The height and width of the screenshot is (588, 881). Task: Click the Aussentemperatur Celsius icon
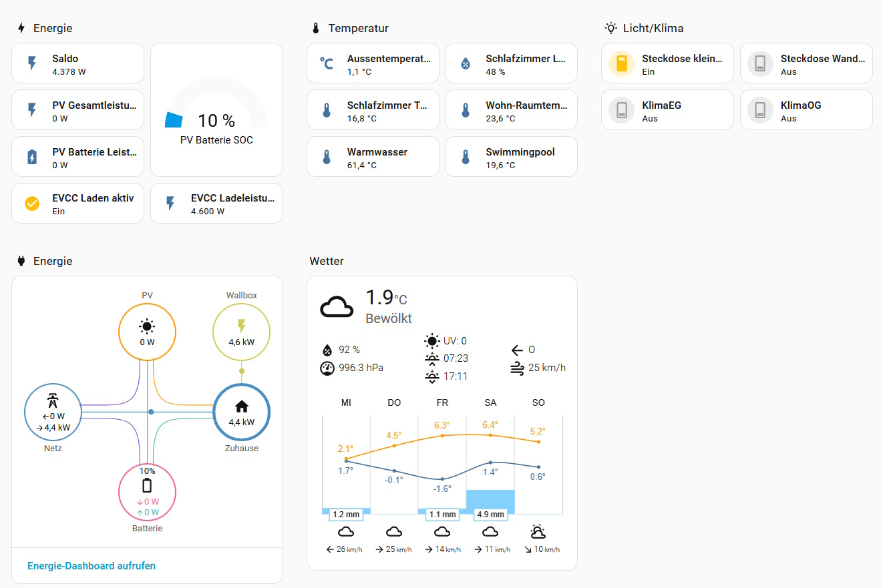327,63
